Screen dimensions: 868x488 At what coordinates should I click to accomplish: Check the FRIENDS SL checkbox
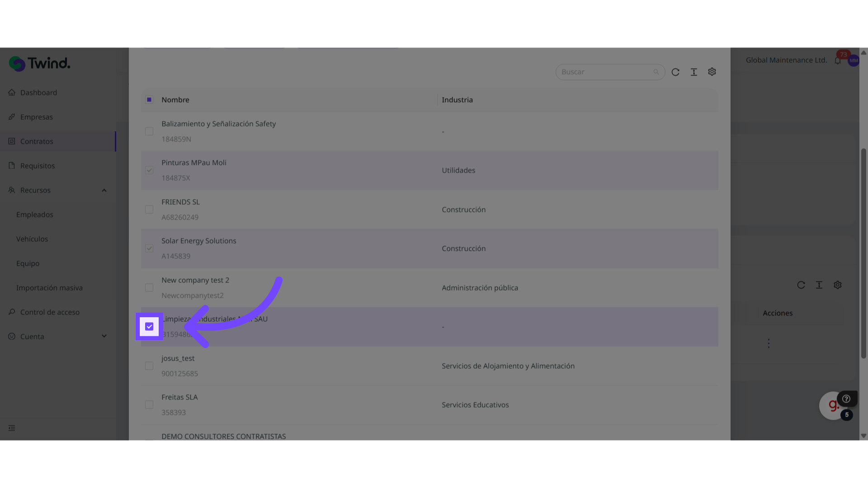tap(149, 210)
